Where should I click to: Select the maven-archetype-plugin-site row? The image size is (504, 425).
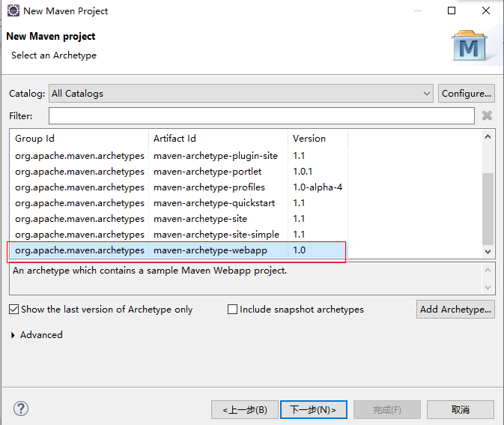pyautogui.click(x=179, y=156)
